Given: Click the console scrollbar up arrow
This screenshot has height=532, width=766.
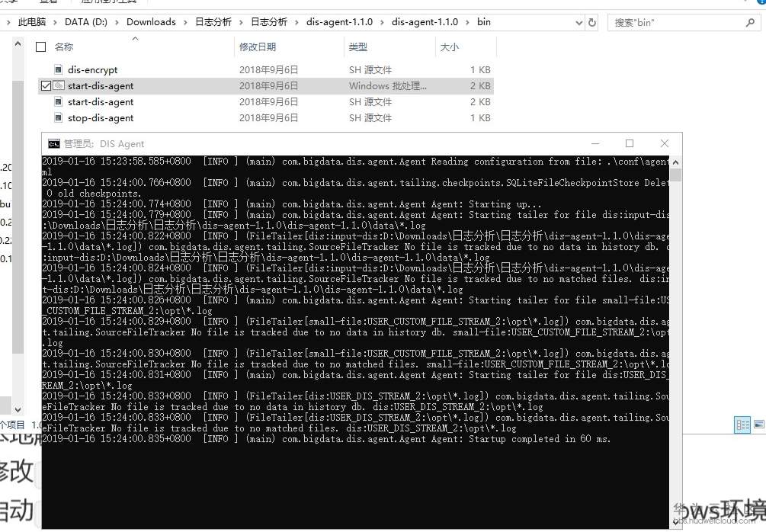Looking at the screenshot, I should coord(675,162).
